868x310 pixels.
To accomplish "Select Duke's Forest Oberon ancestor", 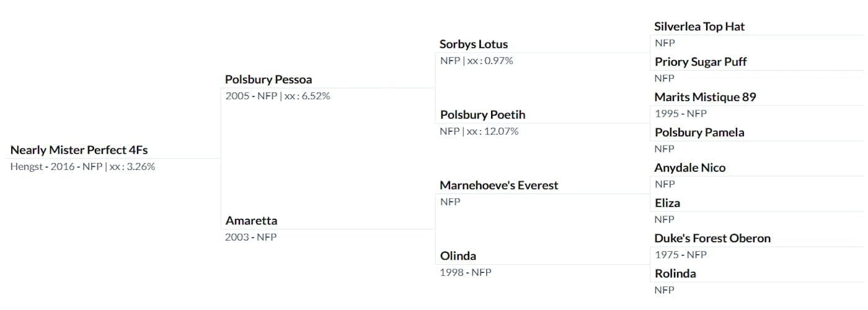I will [712, 239].
